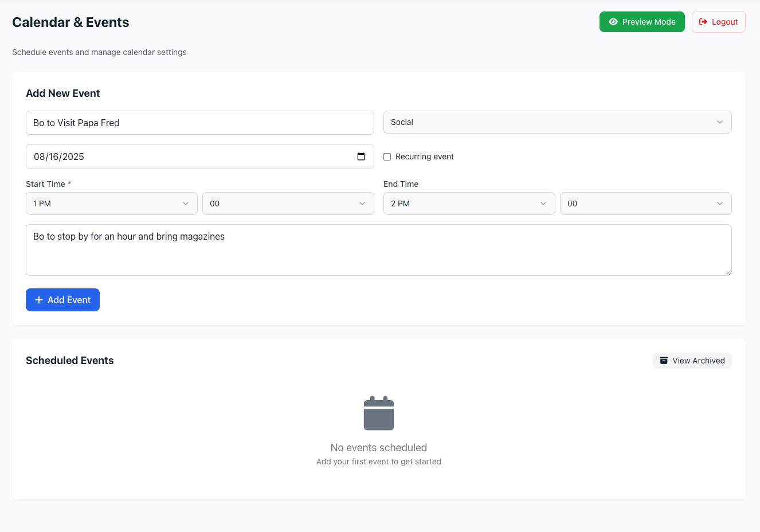This screenshot has height=532, width=760.
Task: Enable the Recurring event checkbox
Action: pos(387,157)
